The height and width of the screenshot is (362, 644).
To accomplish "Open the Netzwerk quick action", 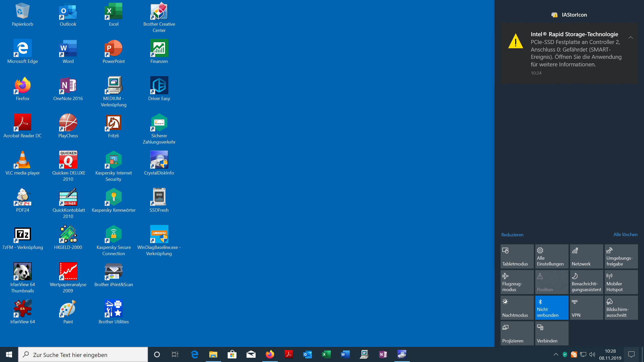I will 586,256.
